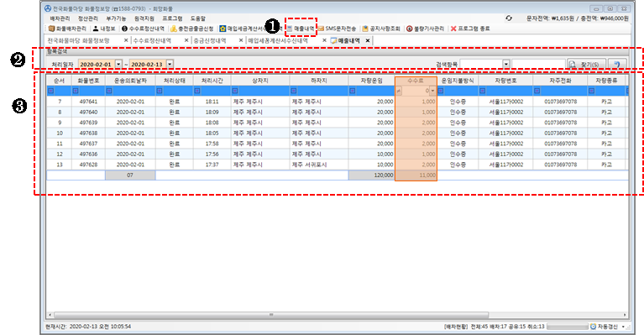
Task: Switch to 전국화물마당 화물정보망 tab
Action: coord(78,40)
